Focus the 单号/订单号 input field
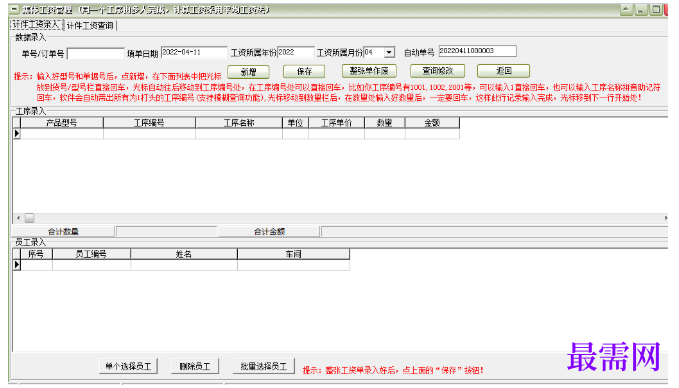This screenshot has height=388, width=679. (x=96, y=54)
